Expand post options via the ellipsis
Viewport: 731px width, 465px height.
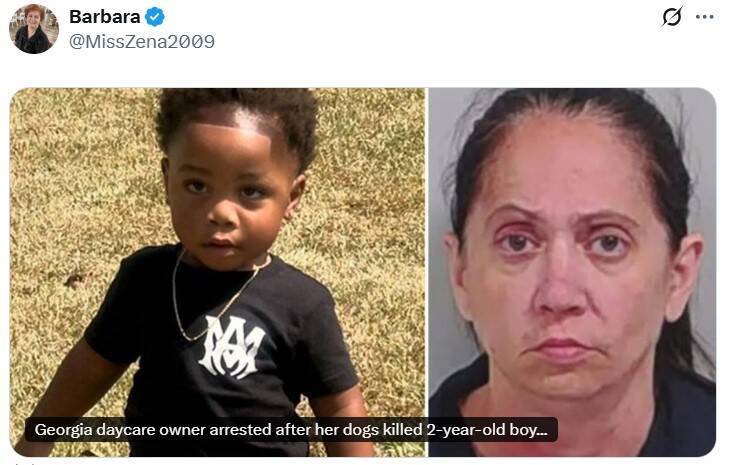(704, 17)
